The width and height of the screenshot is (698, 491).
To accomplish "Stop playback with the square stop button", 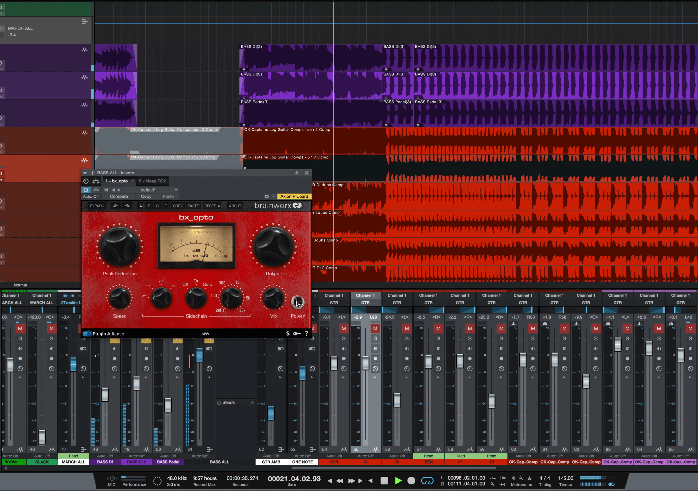I will click(x=384, y=480).
